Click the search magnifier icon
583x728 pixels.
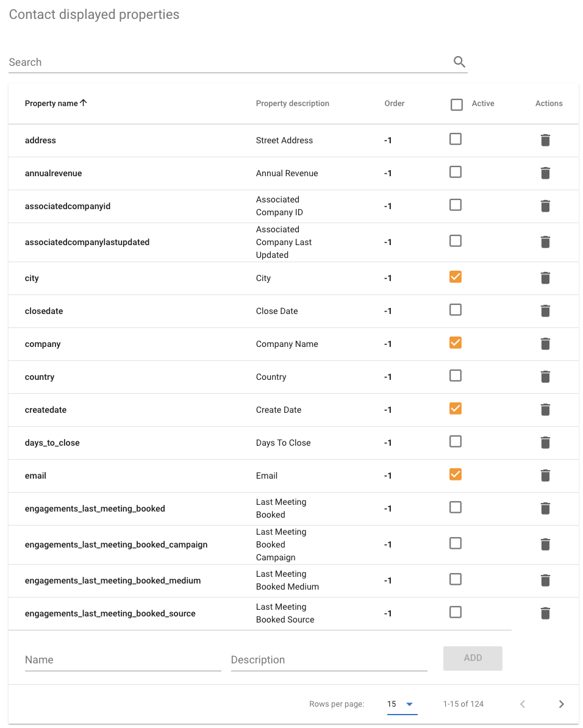[459, 62]
